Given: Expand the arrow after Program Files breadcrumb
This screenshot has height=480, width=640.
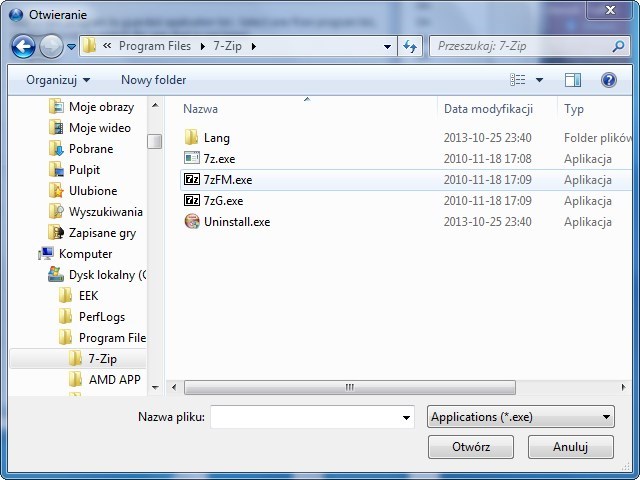Looking at the screenshot, I should pyautogui.click(x=202, y=47).
